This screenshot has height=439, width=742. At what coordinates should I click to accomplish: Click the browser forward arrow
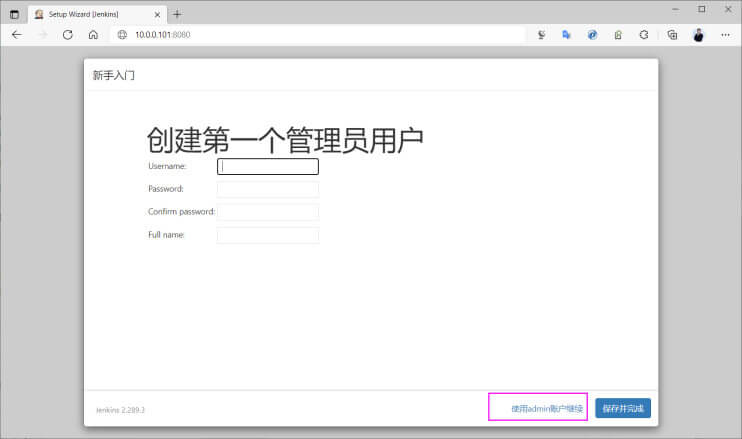click(43, 35)
